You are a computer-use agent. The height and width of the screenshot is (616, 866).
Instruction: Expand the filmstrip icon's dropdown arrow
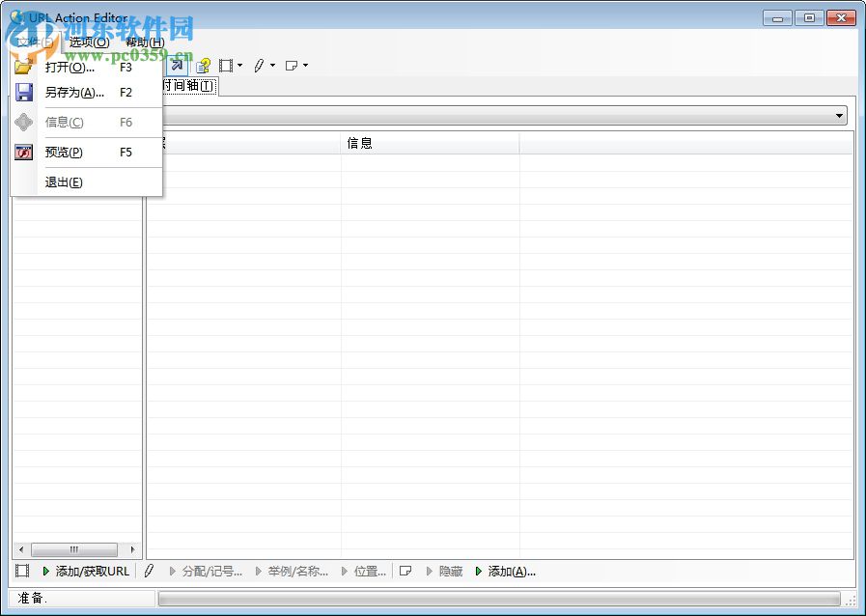(x=238, y=66)
